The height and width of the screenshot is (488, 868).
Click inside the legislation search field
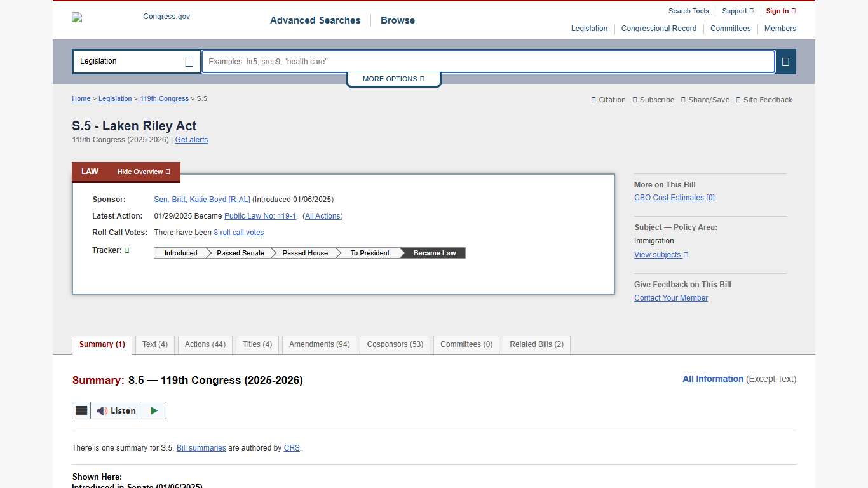[488, 62]
